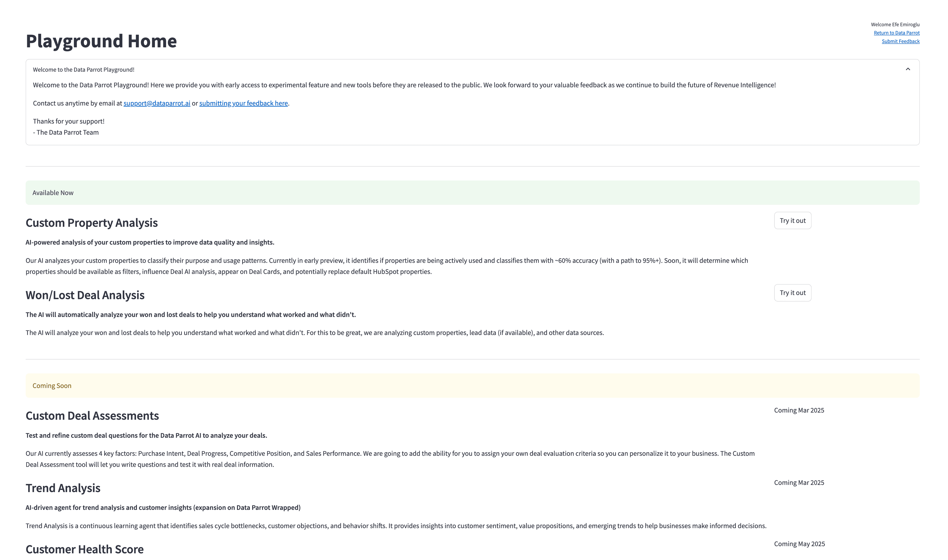Try out Custom Property Analysis
Image resolution: width=948 pixels, height=560 pixels.
[792, 220]
